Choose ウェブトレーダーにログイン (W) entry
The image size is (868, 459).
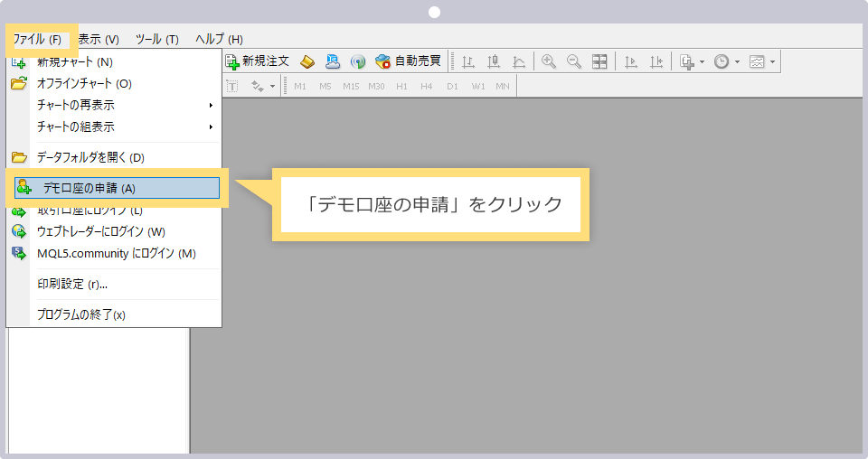[114, 231]
